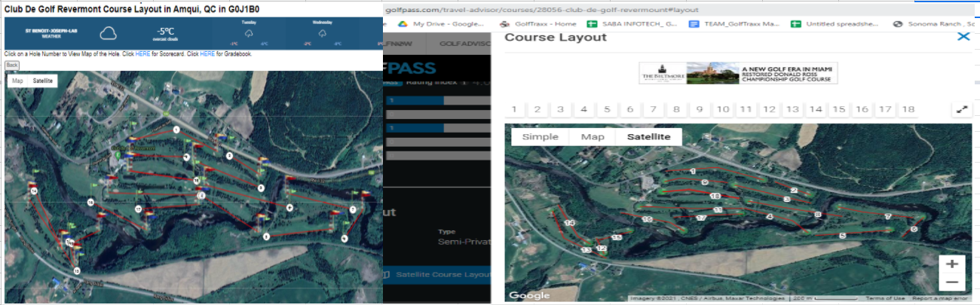Select hole 16 in the hole number row
The width and height of the screenshot is (980, 305).
[x=862, y=109]
